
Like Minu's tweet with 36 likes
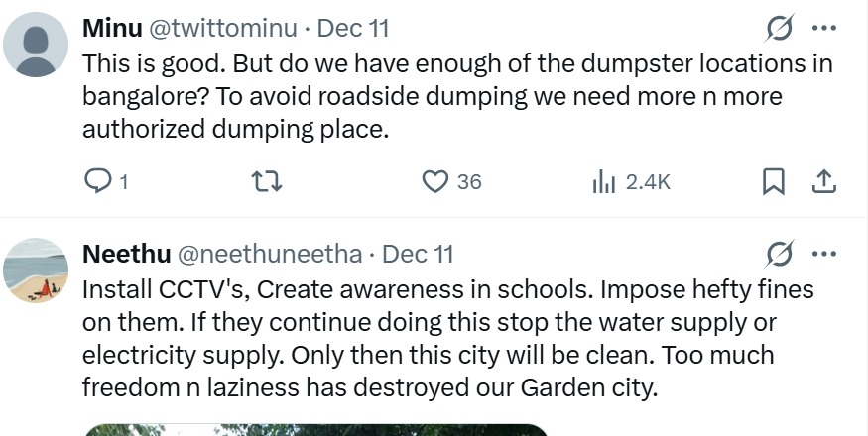[436, 181]
